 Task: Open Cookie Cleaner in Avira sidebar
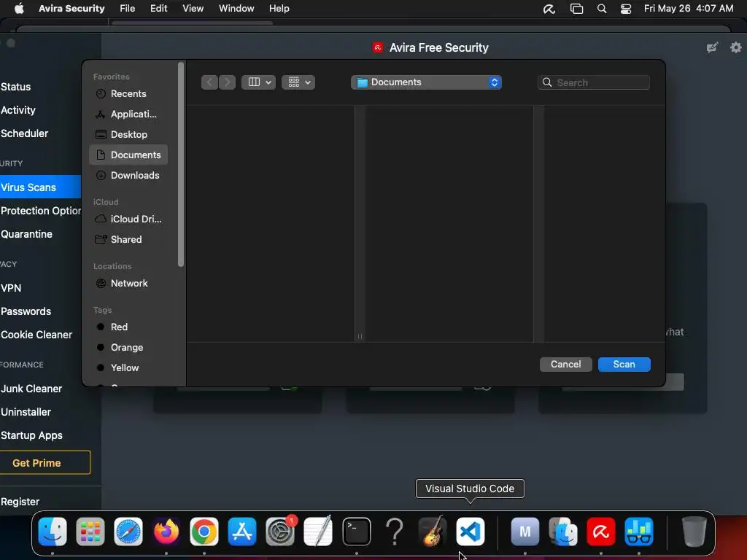(36, 335)
